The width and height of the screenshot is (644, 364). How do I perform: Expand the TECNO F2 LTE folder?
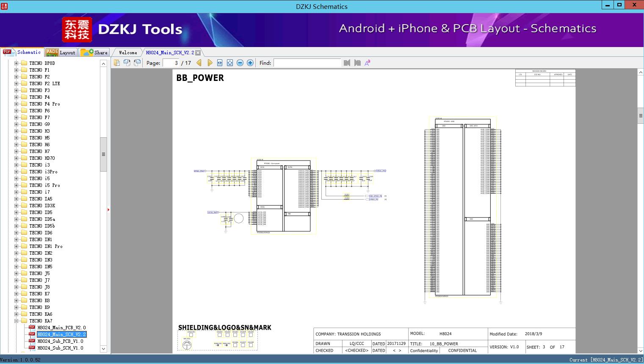[16, 83]
